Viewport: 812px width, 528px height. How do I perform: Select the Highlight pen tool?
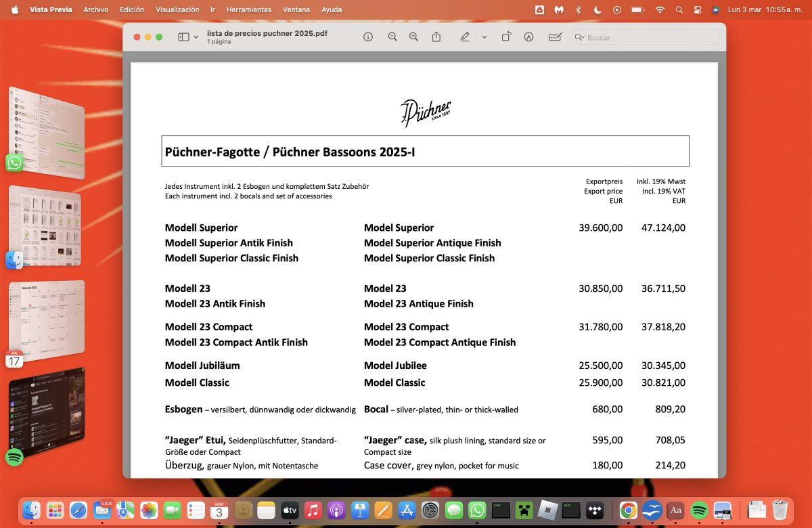pyautogui.click(x=465, y=37)
